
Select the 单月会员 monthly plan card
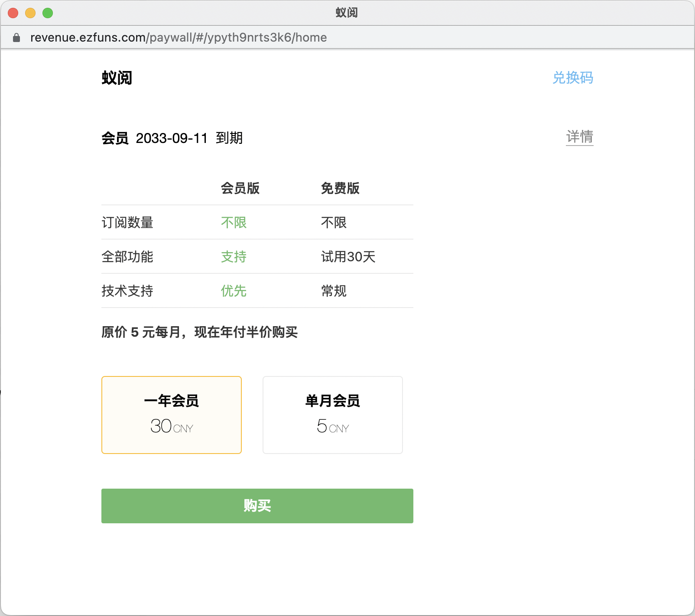[332, 415]
